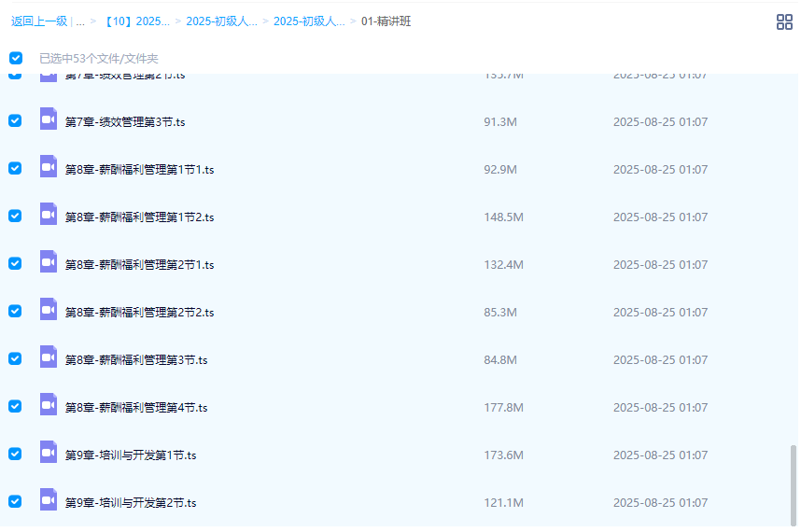
Task: Open file 第8章-薪酬福利管理第4节.ts
Action: (136, 408)
